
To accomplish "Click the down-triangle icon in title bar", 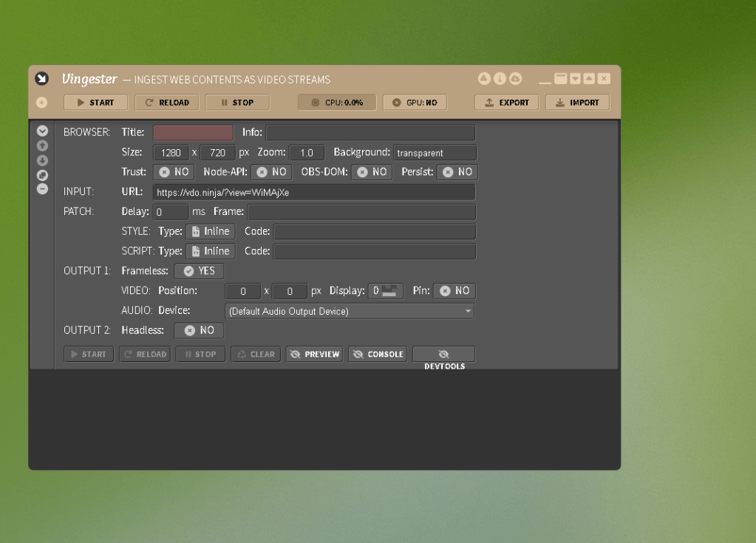I will pos(575,78).
